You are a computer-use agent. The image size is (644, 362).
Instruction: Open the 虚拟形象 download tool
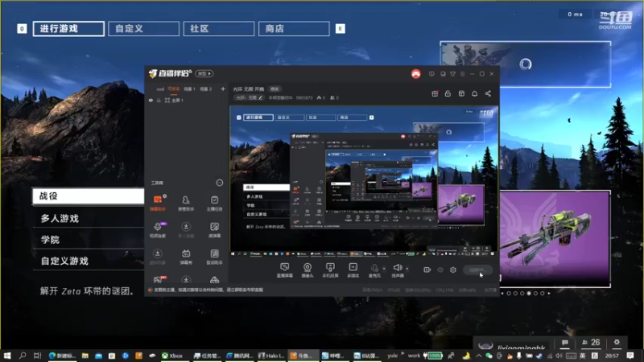point(157,257)
